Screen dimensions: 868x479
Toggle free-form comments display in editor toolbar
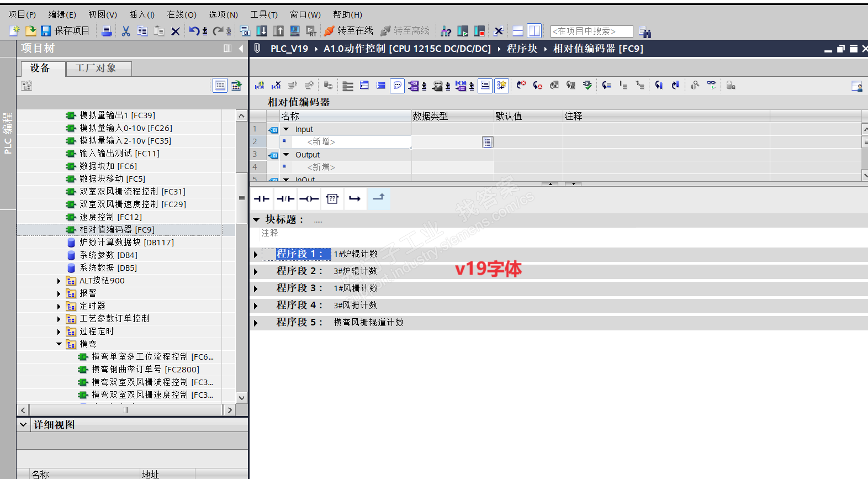(397, 85)
